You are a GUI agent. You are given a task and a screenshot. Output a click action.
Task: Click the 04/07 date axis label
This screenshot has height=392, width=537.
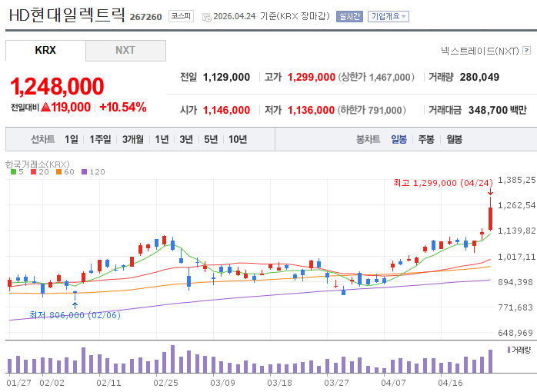coord(393,383)
